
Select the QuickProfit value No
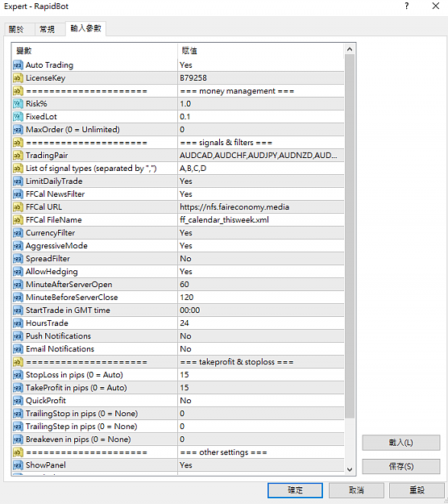tap(185, 401)
